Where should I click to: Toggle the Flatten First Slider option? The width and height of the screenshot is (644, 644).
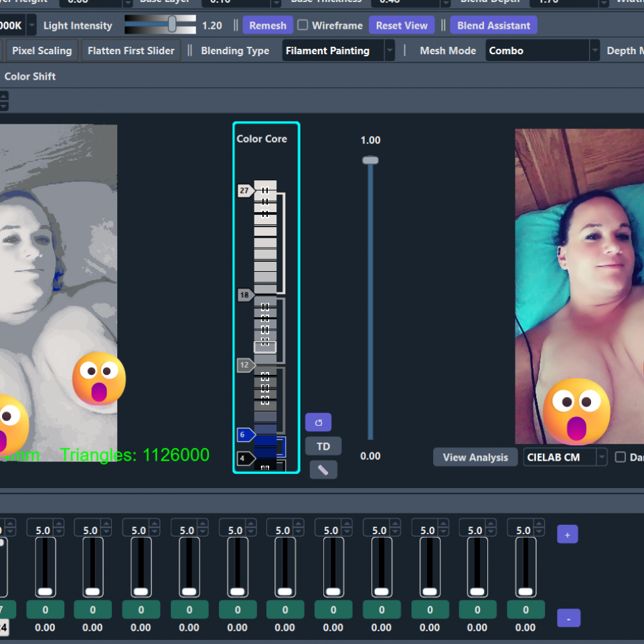(x=131, y=50)
